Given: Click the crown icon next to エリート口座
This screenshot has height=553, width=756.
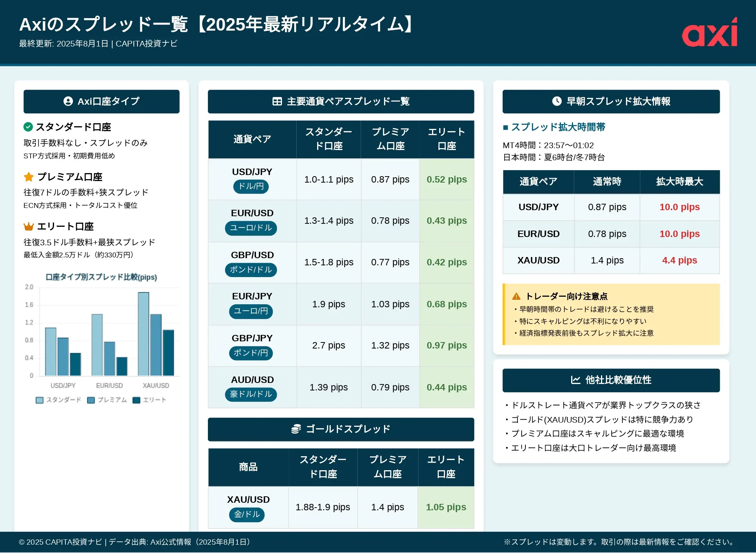Looking at the screenshot, I should pos(29,226).
